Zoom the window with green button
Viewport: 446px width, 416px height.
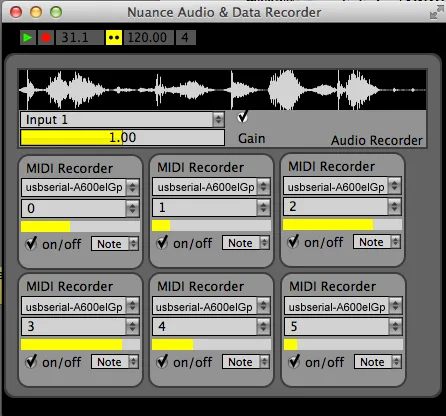pyautogui.click(x=56, y=12)
